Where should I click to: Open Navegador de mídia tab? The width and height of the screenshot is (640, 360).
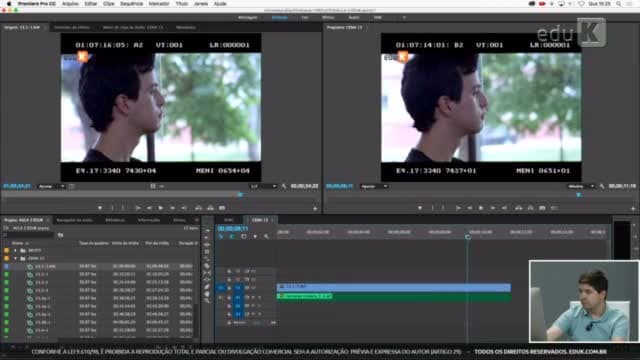74,220
